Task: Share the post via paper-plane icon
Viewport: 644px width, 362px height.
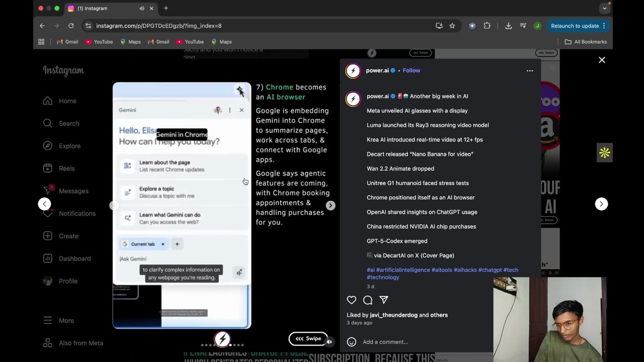Action: [x=384, y=300]
